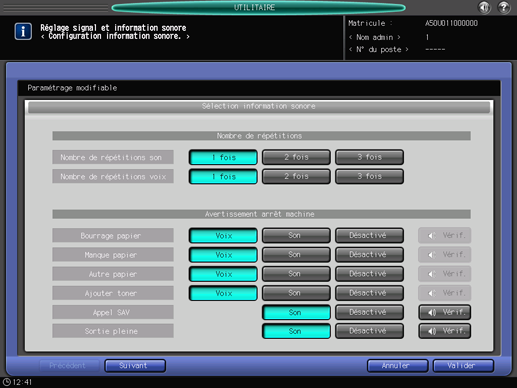Screen dimensions: 517x388
Task: Click the clock icon beside 12:41
Action: coord(6,382)
